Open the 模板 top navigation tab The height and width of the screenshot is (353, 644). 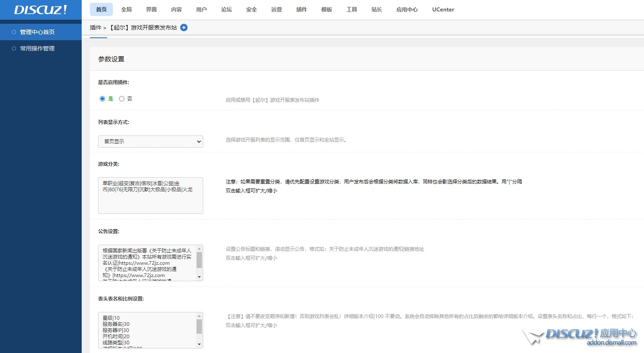[327, 9]
